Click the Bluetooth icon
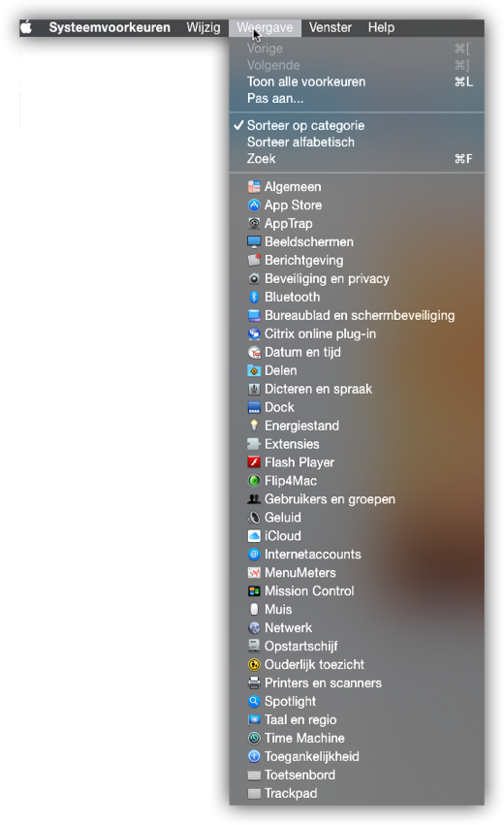 tap(254, 297)
